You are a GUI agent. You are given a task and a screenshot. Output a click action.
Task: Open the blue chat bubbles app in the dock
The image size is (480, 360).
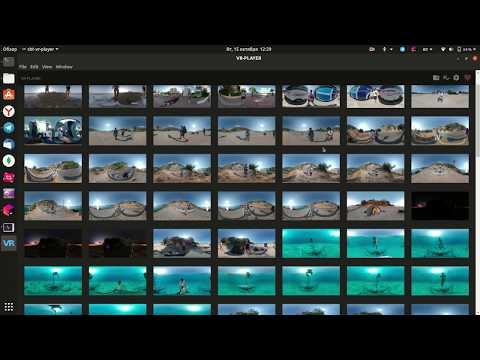tap(9, 144)
